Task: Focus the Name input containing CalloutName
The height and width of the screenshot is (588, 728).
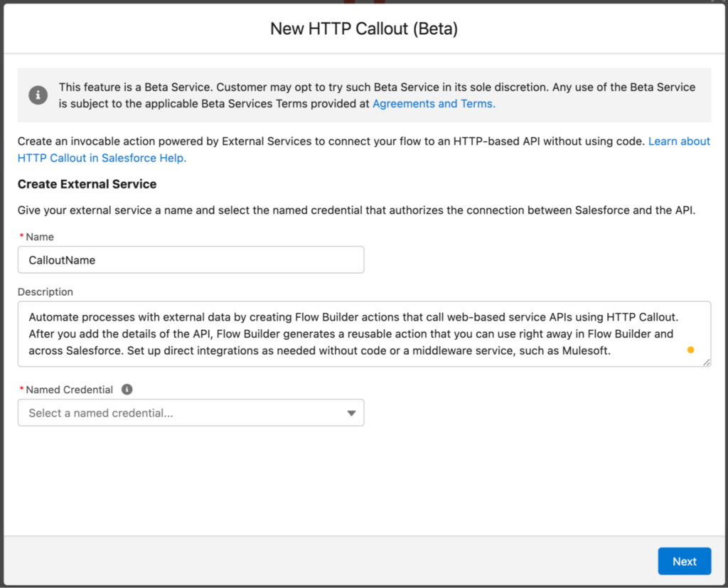Action: 191,260
